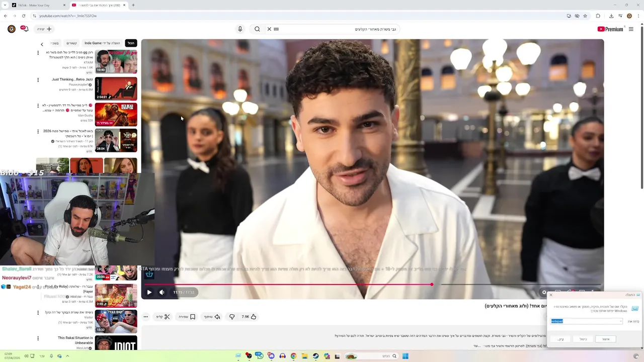
Task: Create a clip with scissors button
Action: click(x=163, y=317)
